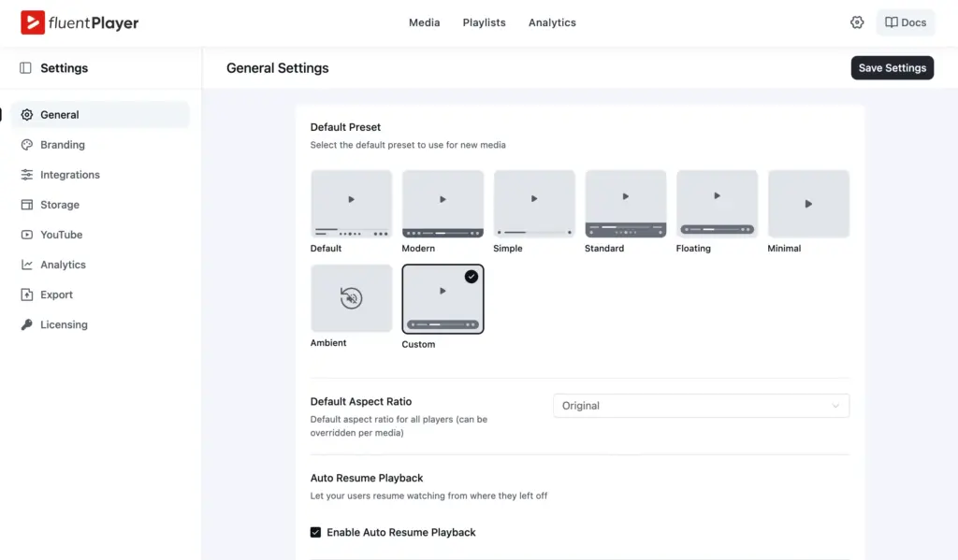The height and width of the screenshot is (560, 958).
Task: Toggle the sidebar collapse icon beside Settings
Action: click(25, 68)
